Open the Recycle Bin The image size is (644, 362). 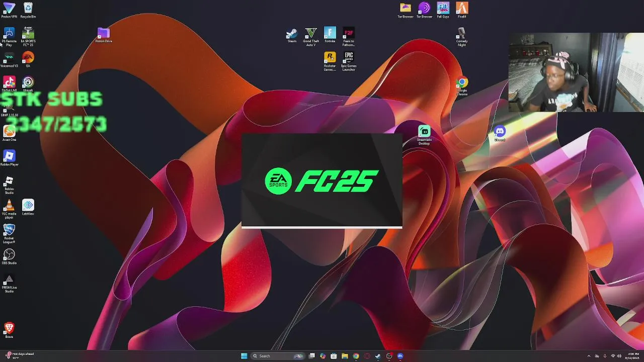coord(28,10)
